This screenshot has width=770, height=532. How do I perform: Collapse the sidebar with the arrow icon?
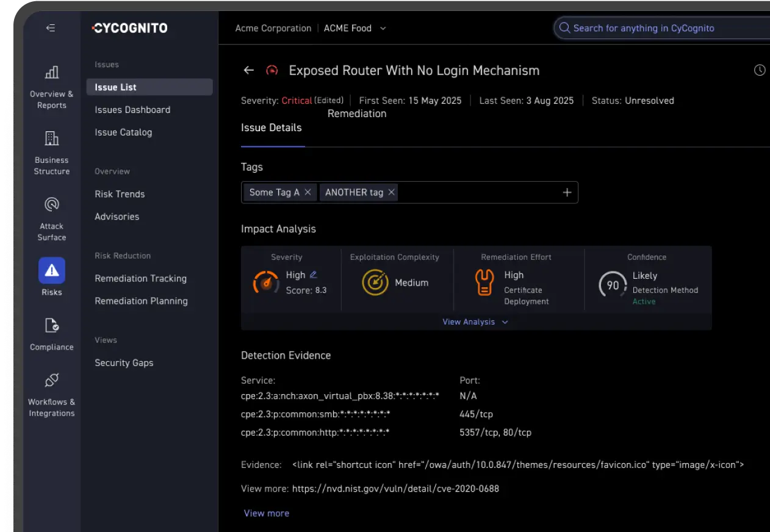[51, 28]
